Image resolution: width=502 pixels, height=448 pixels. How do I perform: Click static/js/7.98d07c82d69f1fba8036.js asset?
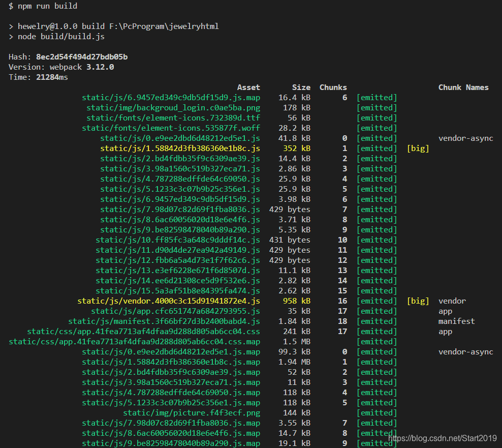(x=180, y=210)
